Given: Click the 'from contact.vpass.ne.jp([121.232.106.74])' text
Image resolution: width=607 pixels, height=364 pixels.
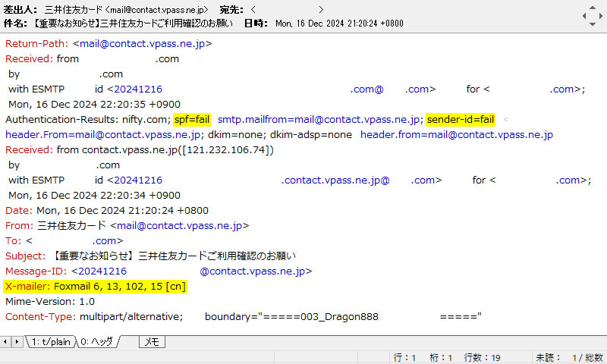Looking at the screenshot, I should click(x=165, y=149).
